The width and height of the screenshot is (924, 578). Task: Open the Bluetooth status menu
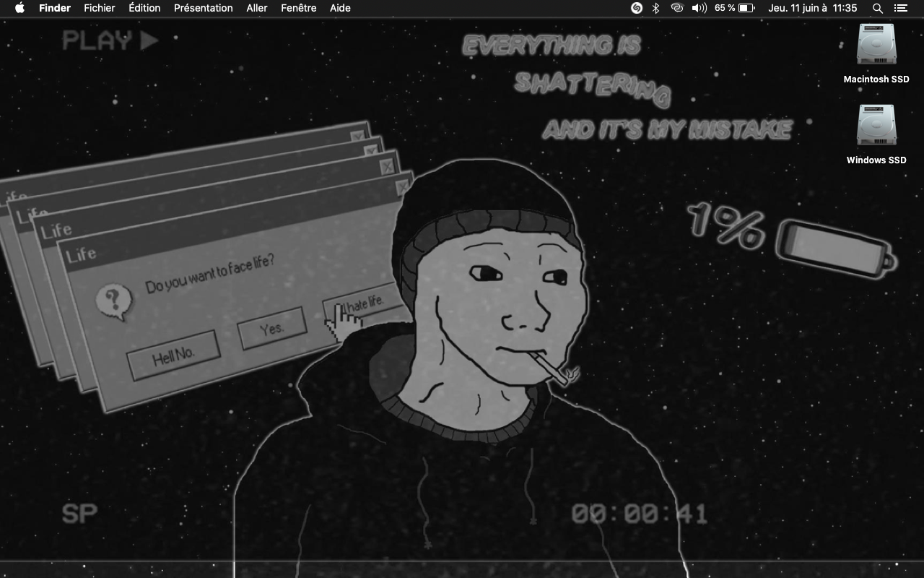tap(656, 8)
